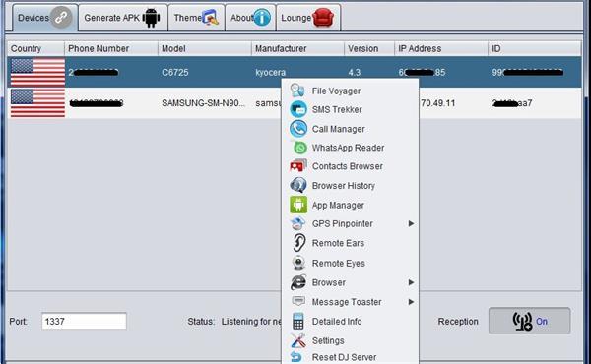Open Detailed Info menu entry
The image size is (591, 364).
click(x=350, y=322)
